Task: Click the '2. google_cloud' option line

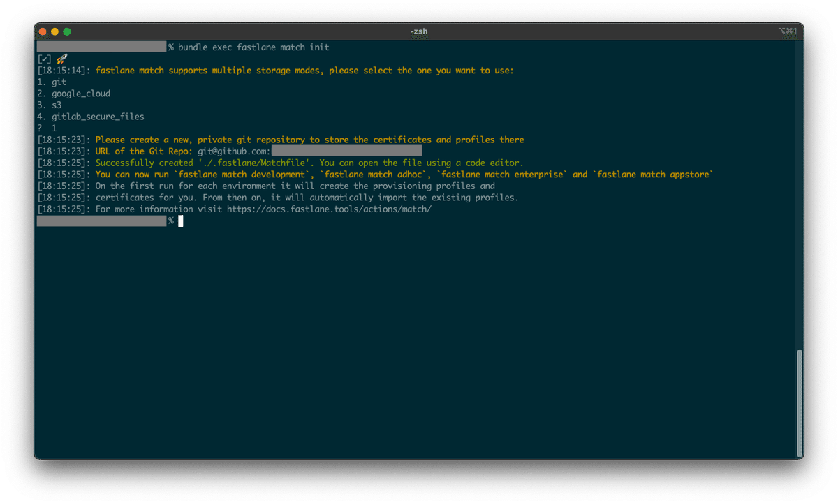Action: coord(74,94)
